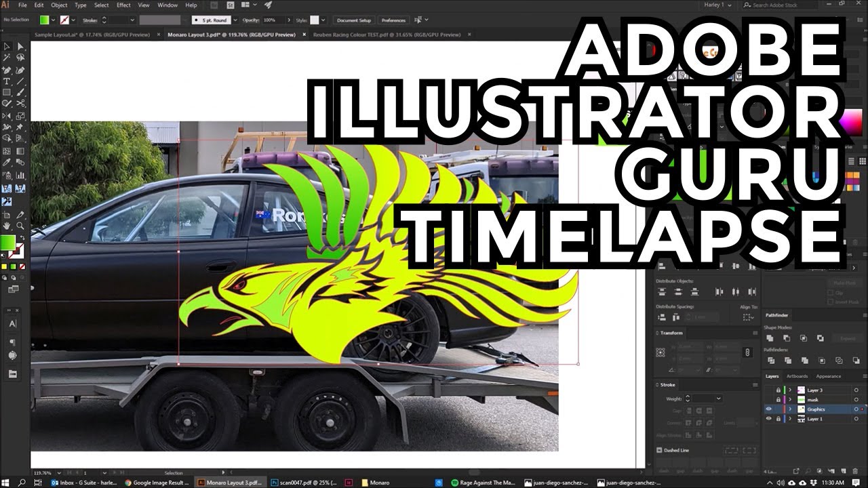This screenshot has width=868, height=488.
Task: Toggle constrain width and height proportions link
Action: 747,352
